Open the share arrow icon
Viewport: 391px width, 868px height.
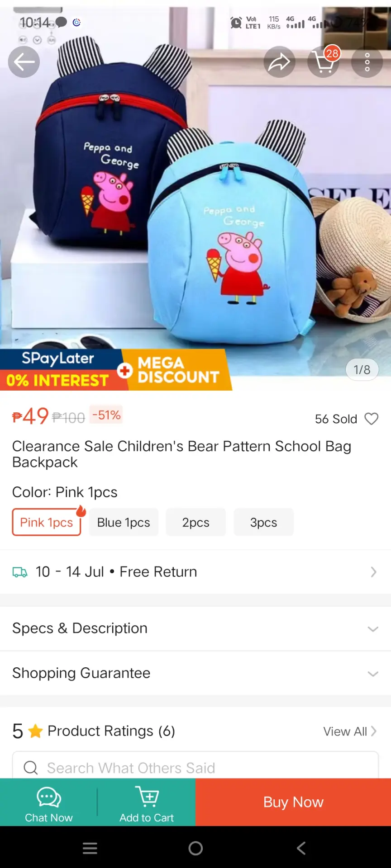(x=280, y=62)
